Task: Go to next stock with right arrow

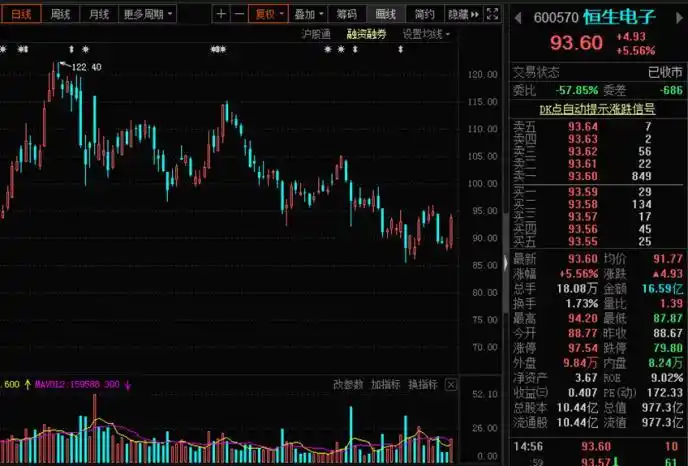Action: tap(680, 18)
